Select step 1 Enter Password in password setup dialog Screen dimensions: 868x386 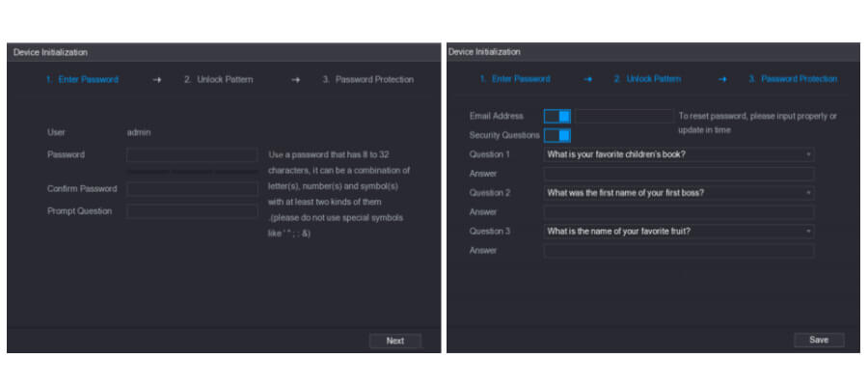click(x=82, y=79)
